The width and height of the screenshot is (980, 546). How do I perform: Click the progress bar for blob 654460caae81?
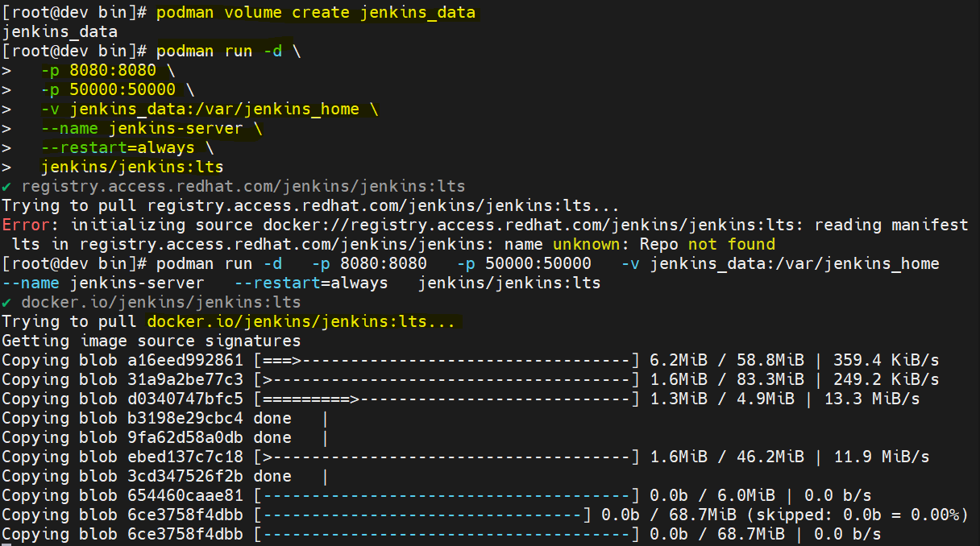point(446,495)
